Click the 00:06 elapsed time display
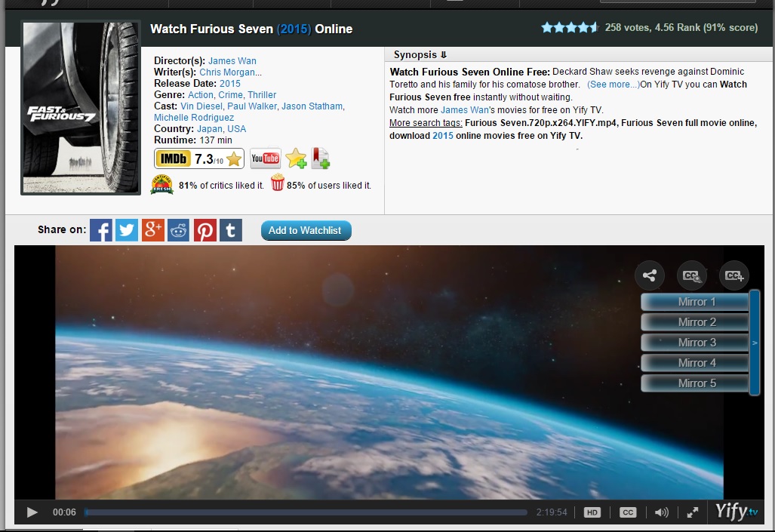 coord(64,512)
